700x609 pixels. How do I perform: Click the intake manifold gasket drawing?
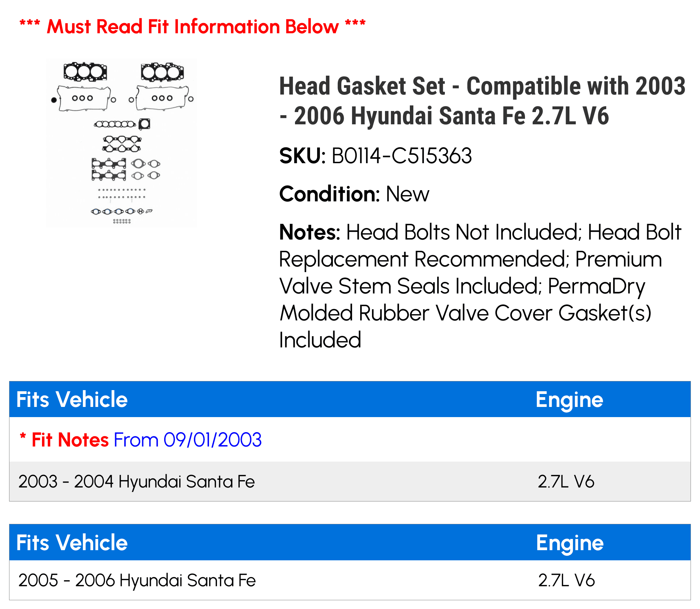(122, 144)
